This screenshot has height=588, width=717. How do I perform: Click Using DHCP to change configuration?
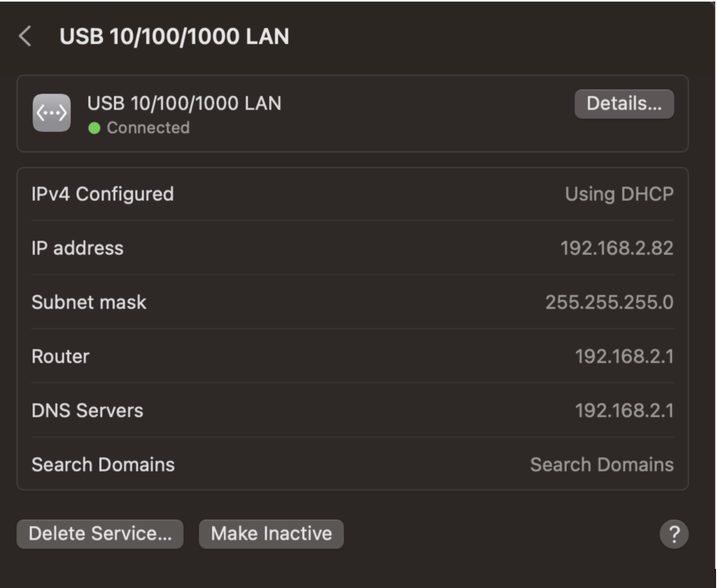point(619,193)
